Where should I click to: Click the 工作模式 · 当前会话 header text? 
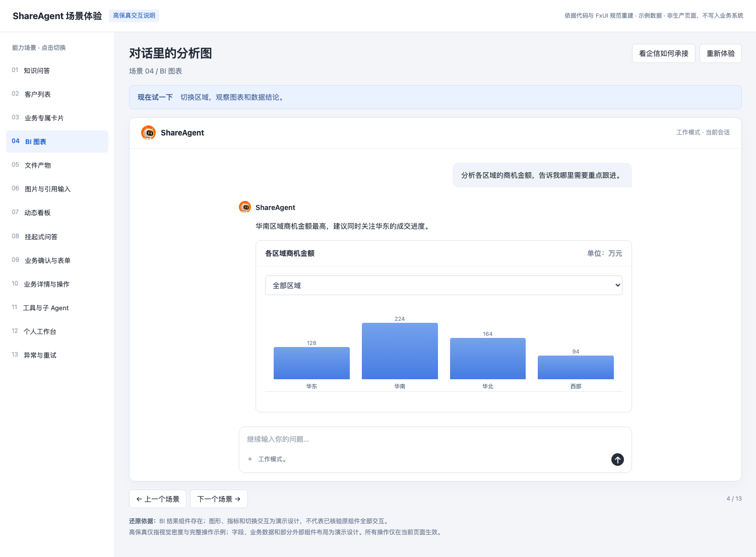[x=703, y=132]
